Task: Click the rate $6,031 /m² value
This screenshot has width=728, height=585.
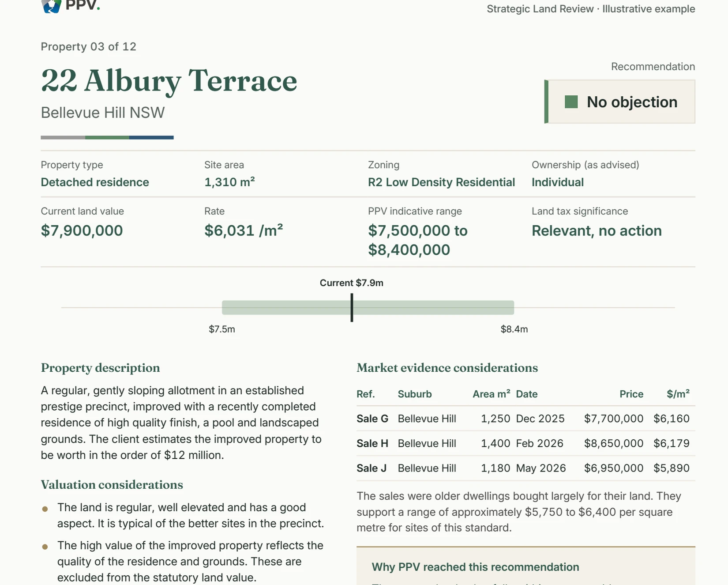Action: point(244,230)
